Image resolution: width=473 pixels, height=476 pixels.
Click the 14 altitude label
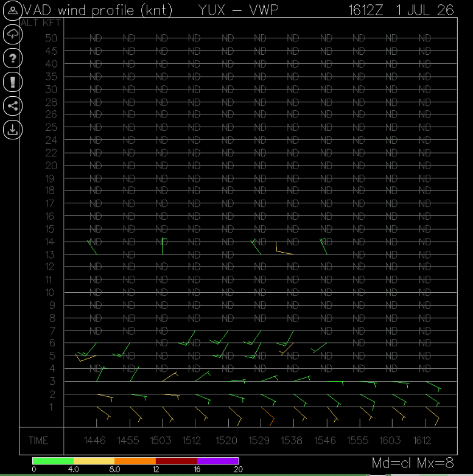pyautogui.click(x=50, y=242)
